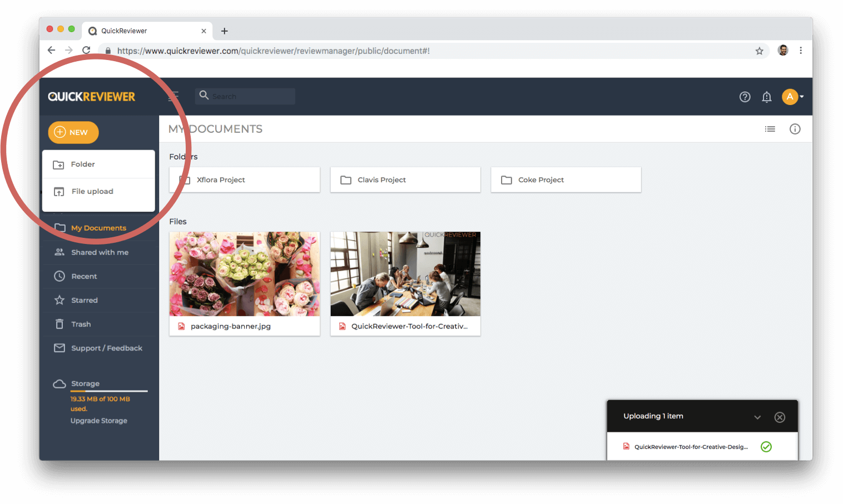This screenshot has height=504, width=843.
Task: Click the search magnifier icon
Action: click(x=204, y=96)
